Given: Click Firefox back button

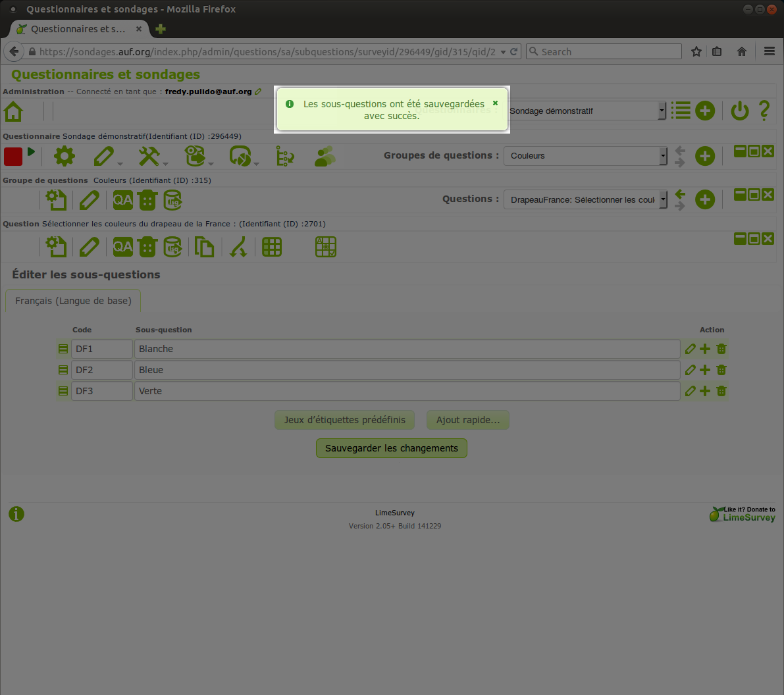Looking at the screenshot, I should [x=14, y=51].
